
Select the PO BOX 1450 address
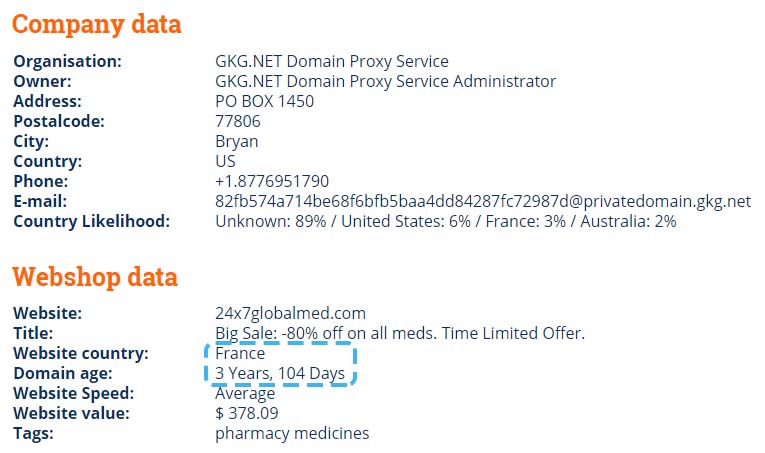pos(264,101)
